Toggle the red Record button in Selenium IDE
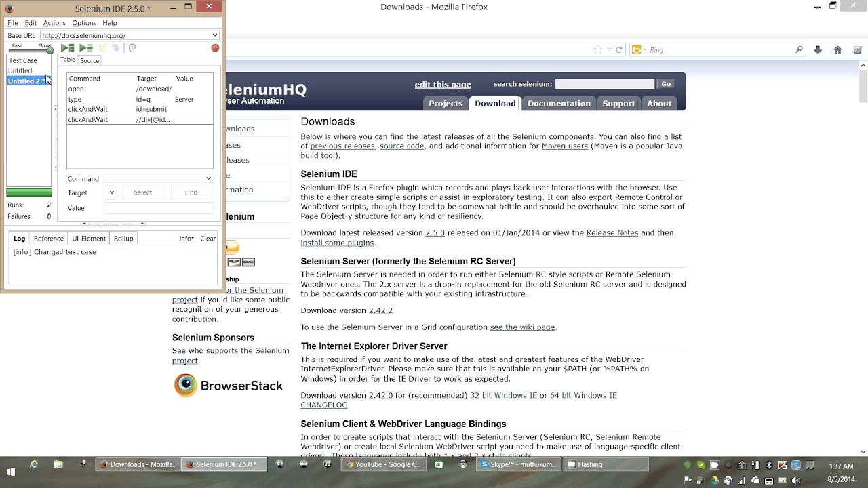Image resolution: width=868 pixels, height=488 pixels. click(215, 48)
